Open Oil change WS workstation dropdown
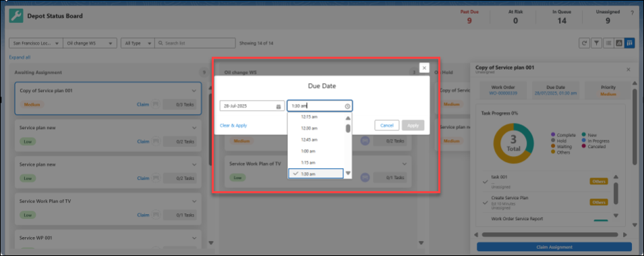 [90, 43]
